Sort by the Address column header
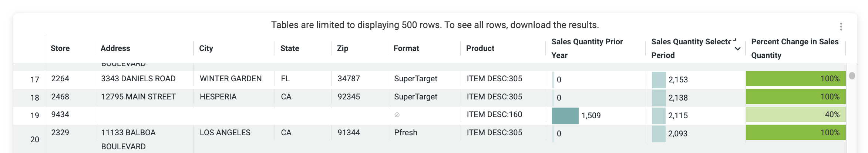 pyautogui.click(x=115, y=48)
